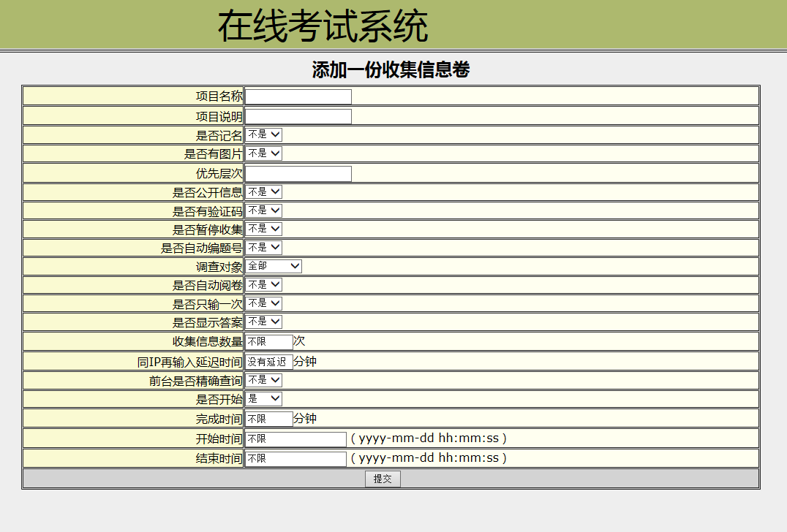The width and height of the screenshot is (787, 532).
Task: Open the 是否记名 dropdown
Action: point(263,135)
